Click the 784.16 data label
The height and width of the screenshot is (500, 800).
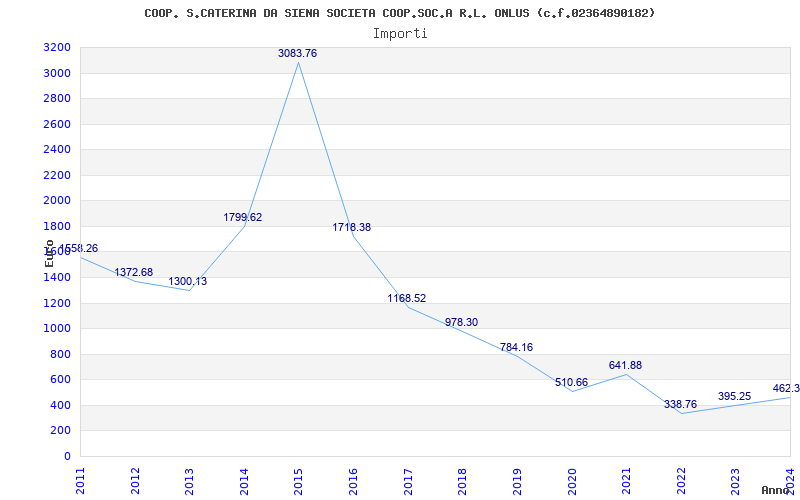(x=516, y=347)
